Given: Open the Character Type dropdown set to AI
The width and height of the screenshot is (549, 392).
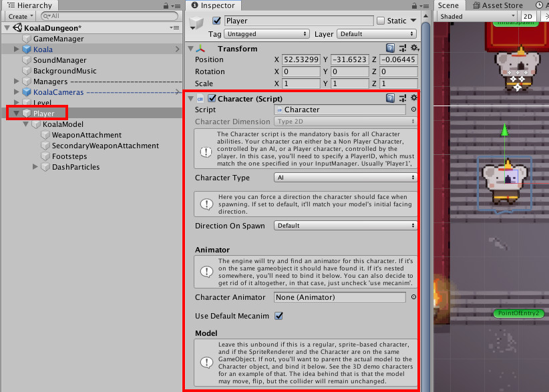Looking at the screenshot, I should tap(345, 178).
